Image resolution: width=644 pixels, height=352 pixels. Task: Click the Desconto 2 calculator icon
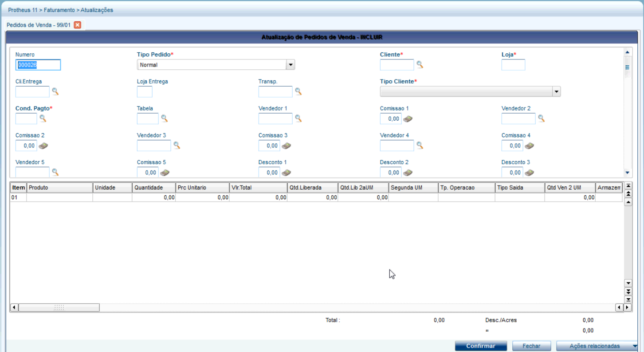click(408, 173)
